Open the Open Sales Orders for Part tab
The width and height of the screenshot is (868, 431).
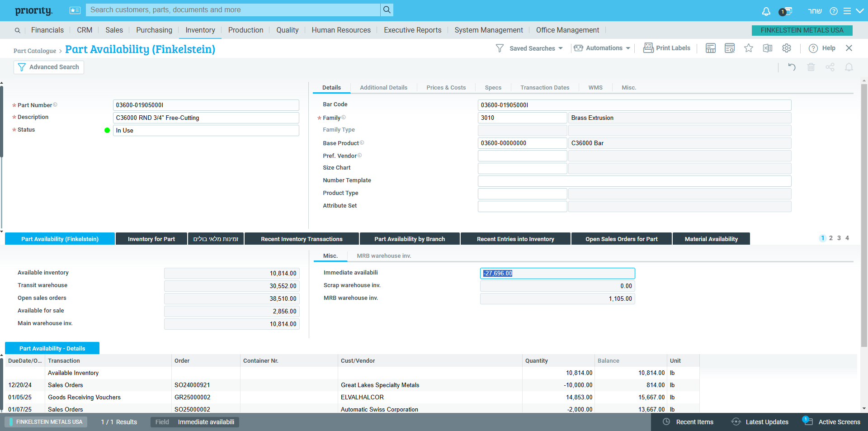622,239
